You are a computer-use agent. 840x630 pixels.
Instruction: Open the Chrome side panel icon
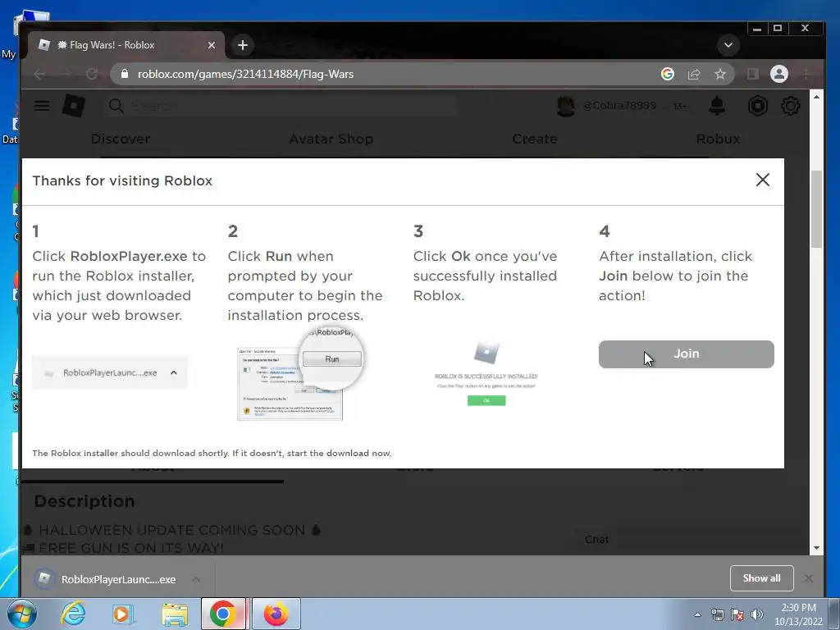point(753,74)
